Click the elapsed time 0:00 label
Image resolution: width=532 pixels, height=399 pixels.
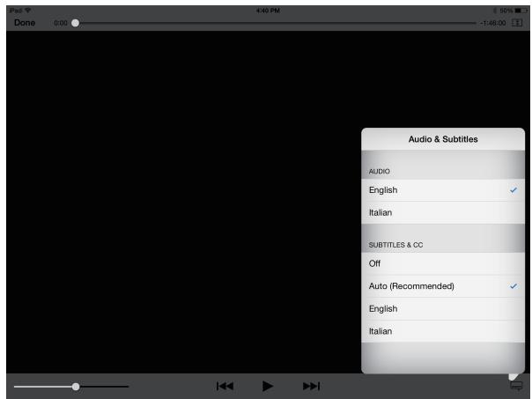(61, 23)
